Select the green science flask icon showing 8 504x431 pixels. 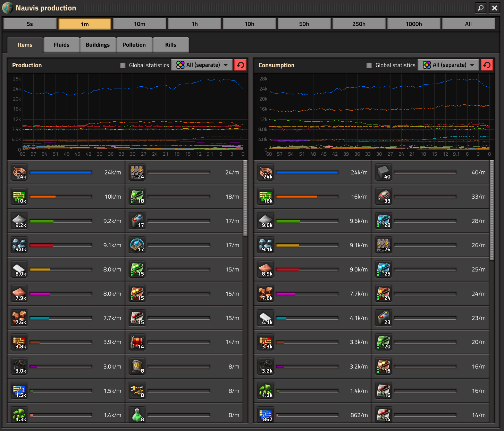pos(137,415)
